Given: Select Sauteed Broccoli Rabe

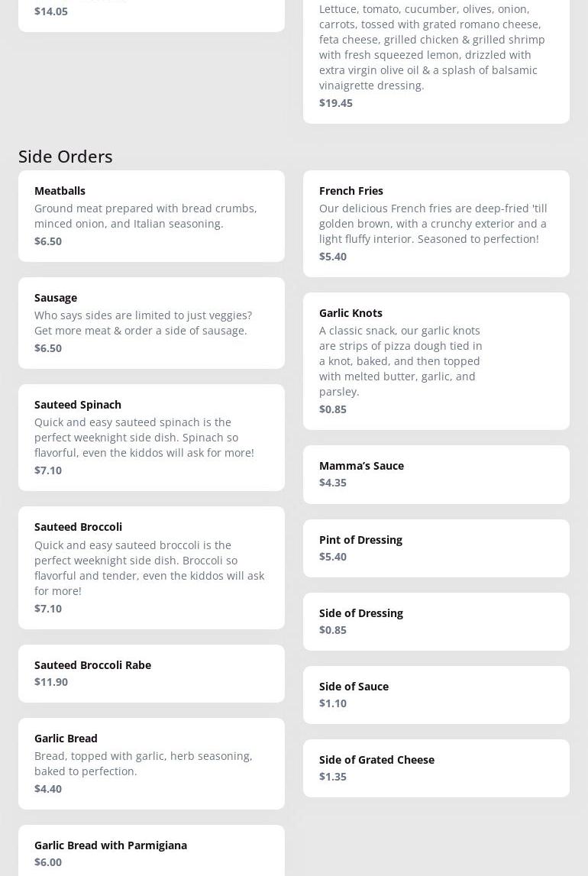Looking at the screenshot, I should tap(92, 665).
